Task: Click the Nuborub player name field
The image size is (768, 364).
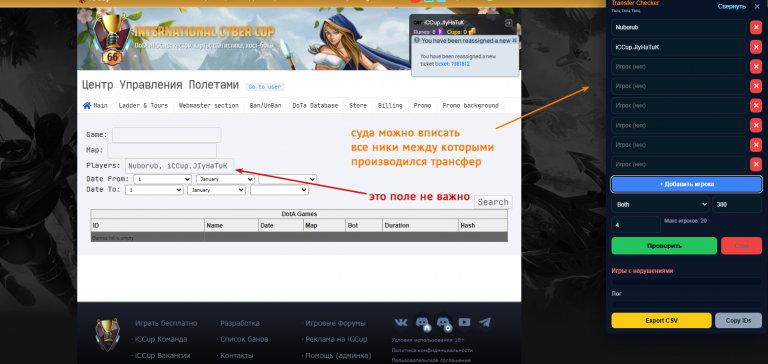Action: (679, 27)
